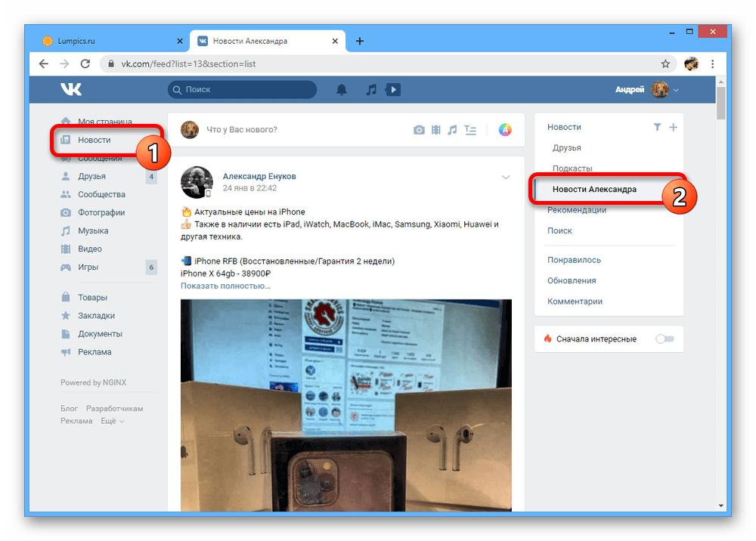The image size is (756, 541).
Task: Select Рекомендации in the right panel
Action: [577, 210]
